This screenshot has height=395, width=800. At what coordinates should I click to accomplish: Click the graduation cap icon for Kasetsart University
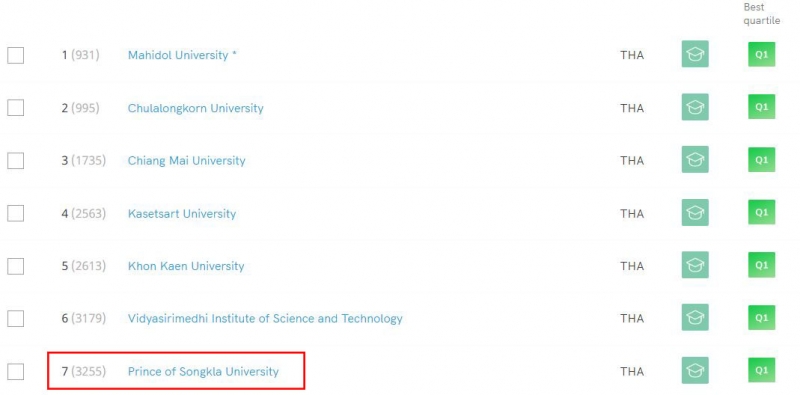pos(695,212)
